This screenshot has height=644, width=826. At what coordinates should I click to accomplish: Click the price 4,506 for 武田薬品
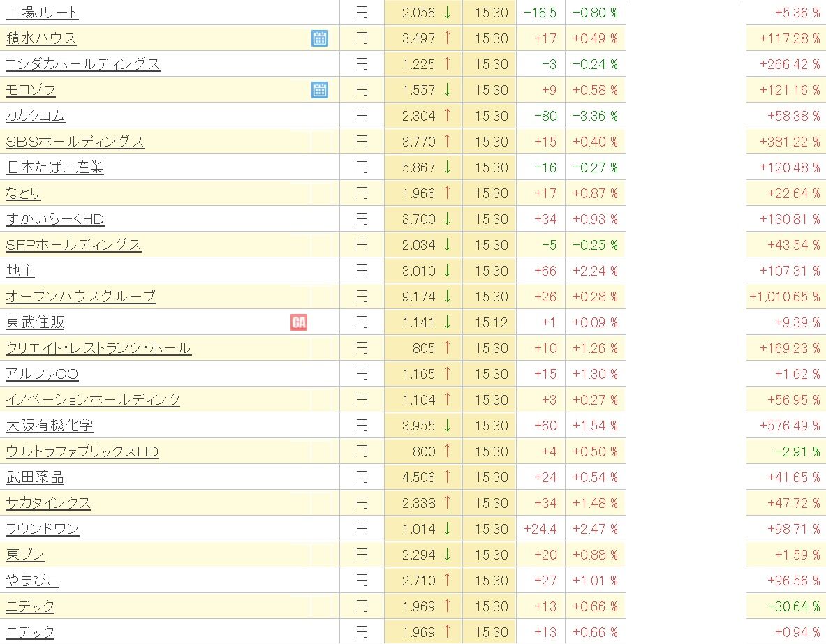418,477
